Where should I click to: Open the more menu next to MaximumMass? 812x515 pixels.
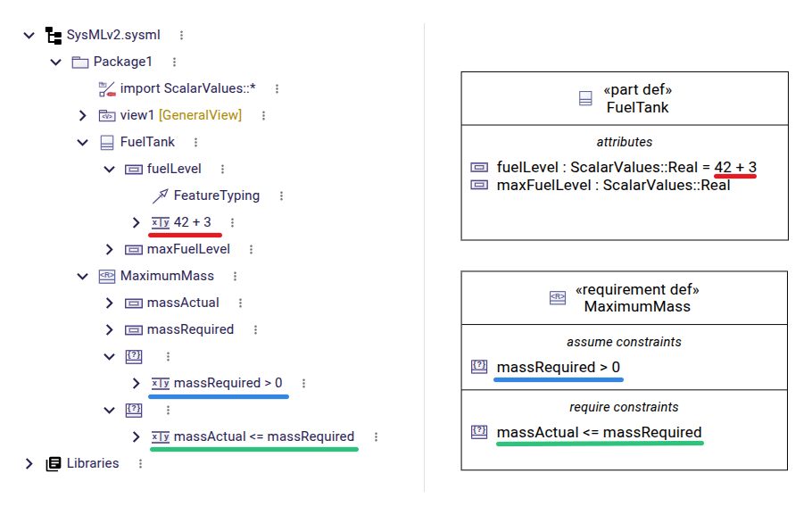click(x=235, y=276)
